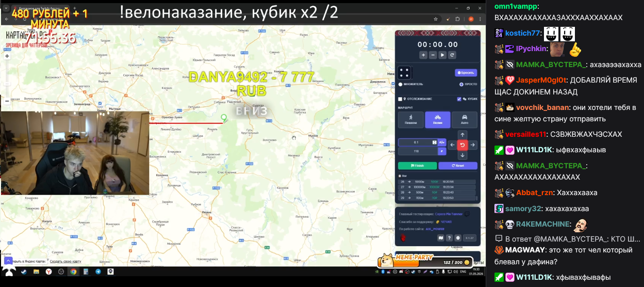Select the Множитель radio option
The image size is (644, 287).
(400, 84)
